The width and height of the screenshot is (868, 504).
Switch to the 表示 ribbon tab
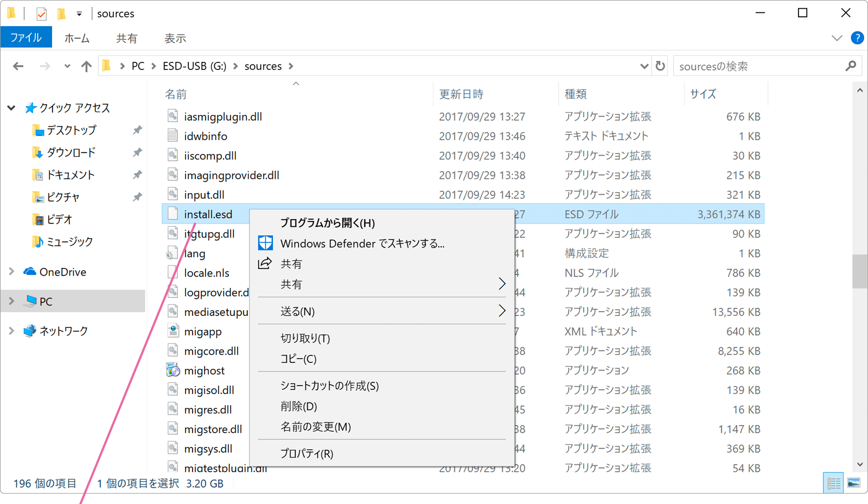tap(175, 38)
